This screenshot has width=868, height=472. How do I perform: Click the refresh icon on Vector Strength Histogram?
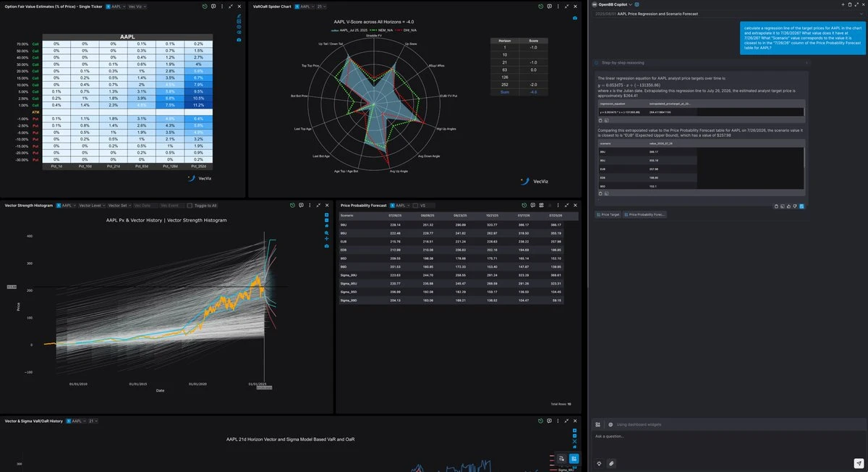(293, 206)
